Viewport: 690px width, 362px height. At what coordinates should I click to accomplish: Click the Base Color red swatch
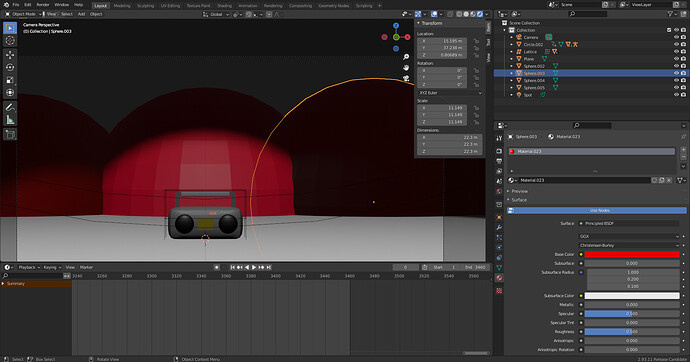632,254
